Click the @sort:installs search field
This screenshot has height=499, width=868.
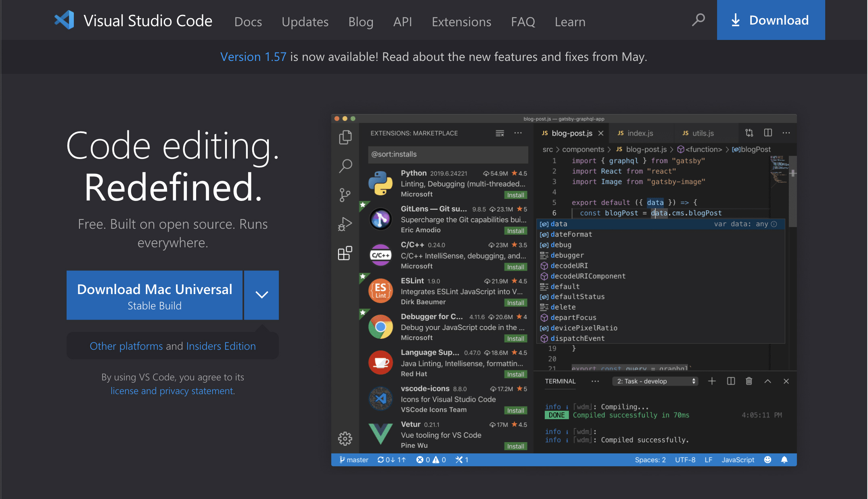coord(448,155)
